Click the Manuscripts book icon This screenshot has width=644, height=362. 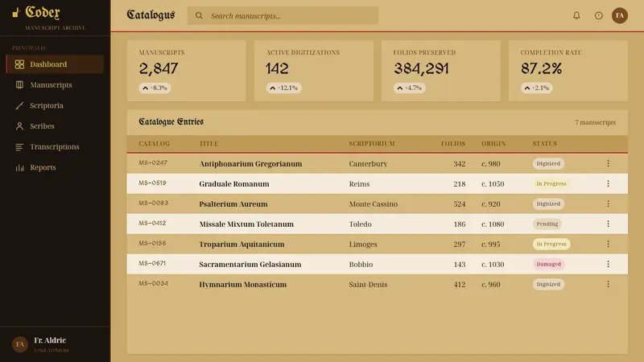(x=19, y=85)
